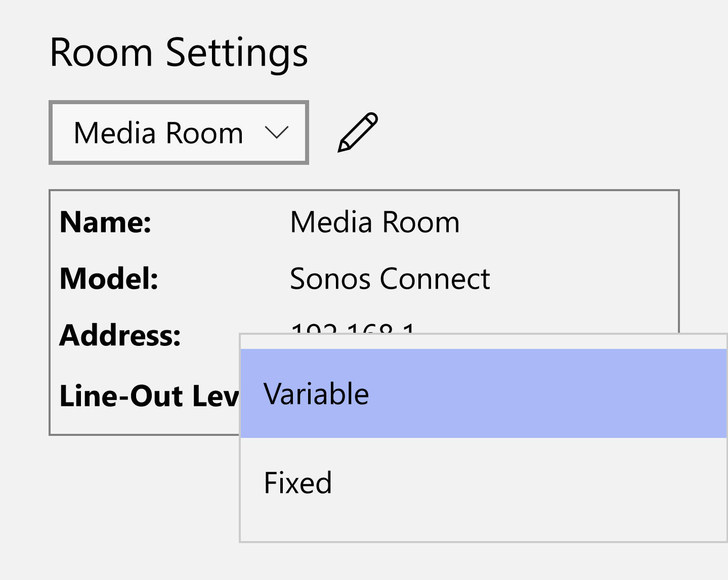728x580 pixels.
Task: Click blank space right of the pencil icon
Action: coord(506,132)
